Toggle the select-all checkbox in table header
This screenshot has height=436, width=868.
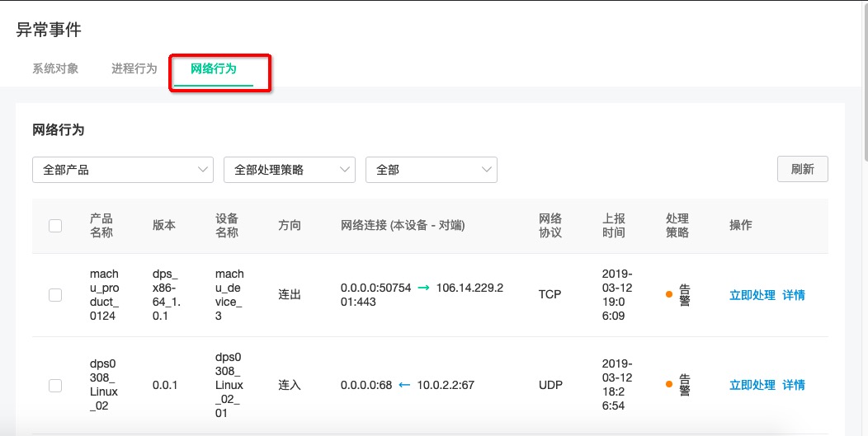55,225
